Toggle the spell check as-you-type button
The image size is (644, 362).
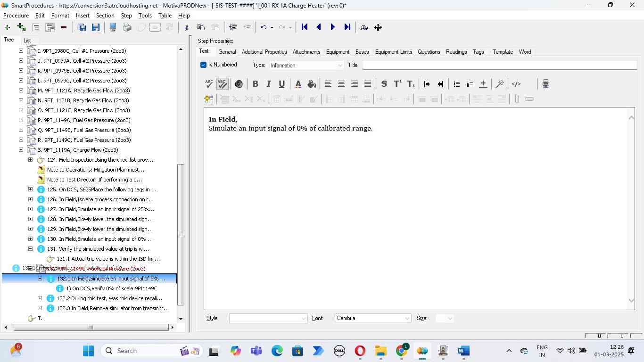(223, 84)
